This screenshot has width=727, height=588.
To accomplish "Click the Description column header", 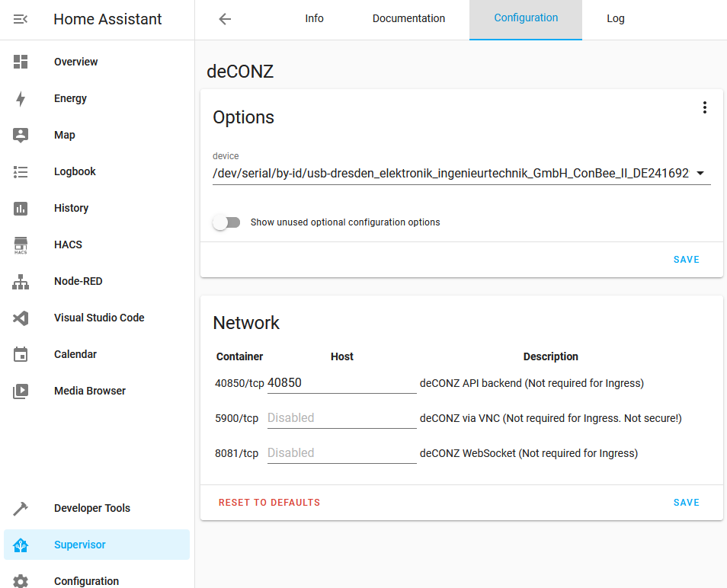I will [x=551, y=356].
